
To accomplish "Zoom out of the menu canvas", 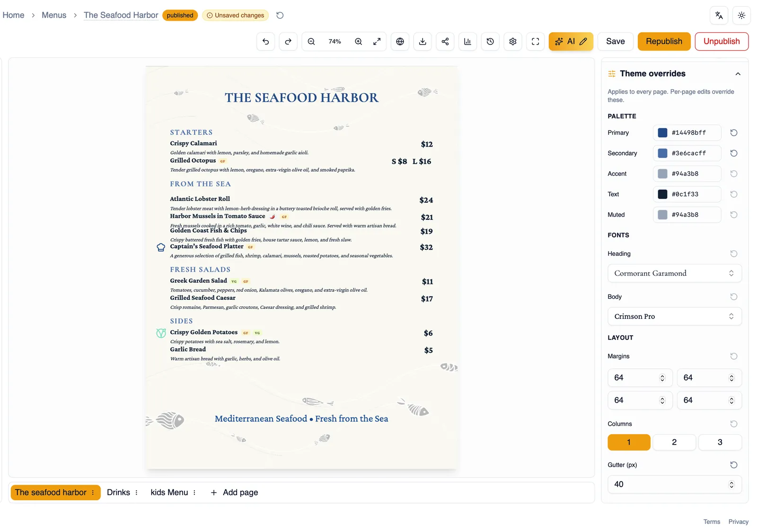I will [x=311, y=42].
